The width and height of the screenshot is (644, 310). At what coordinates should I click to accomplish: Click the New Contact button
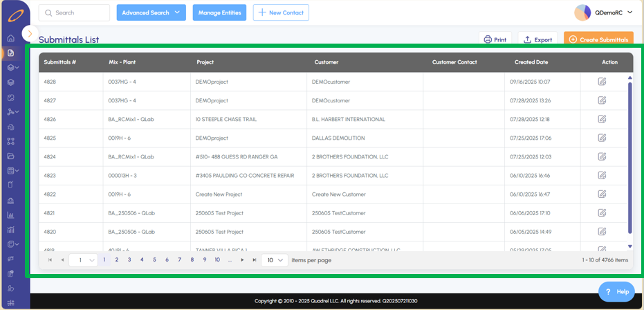tap(281, 12)
